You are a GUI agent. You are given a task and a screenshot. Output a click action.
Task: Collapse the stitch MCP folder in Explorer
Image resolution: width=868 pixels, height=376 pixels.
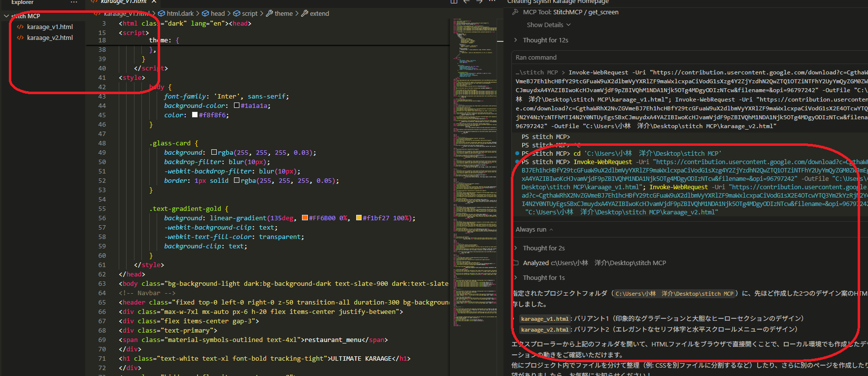(x=6, y=16)
